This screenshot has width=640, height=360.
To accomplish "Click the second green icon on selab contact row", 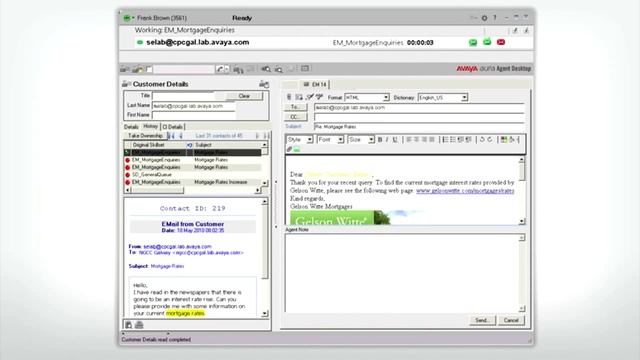I will coord(487,42).
